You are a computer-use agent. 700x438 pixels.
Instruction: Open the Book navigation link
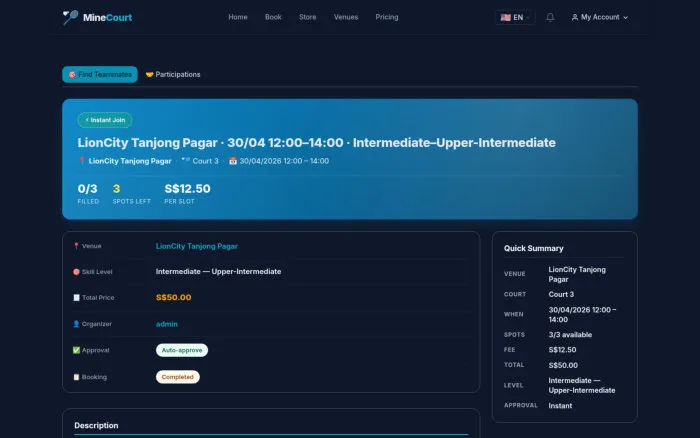tap(273, 17)
